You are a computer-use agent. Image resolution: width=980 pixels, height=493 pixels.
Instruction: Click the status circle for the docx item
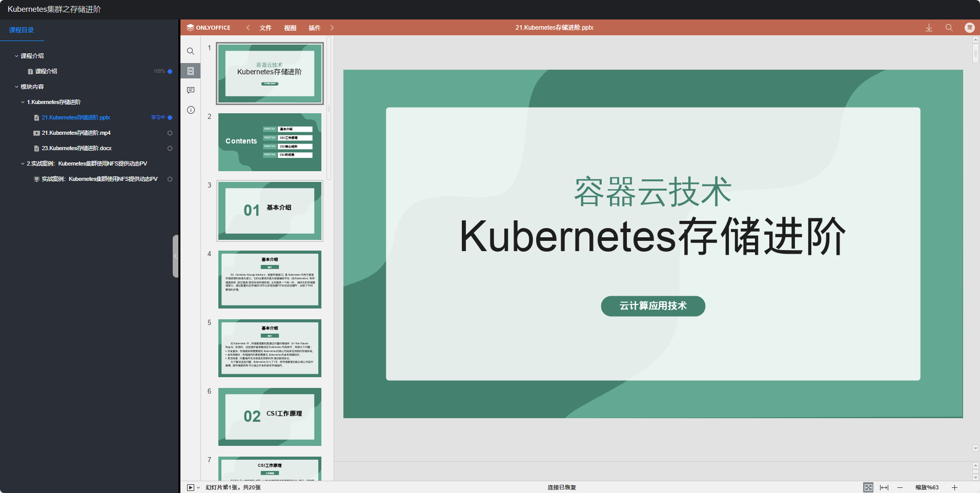point(170,148)
